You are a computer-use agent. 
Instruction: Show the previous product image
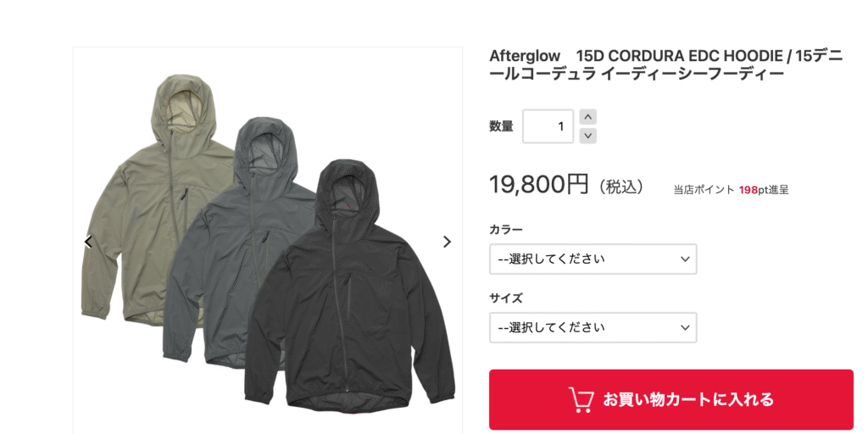pyautogui.click(x=88, y=242)
